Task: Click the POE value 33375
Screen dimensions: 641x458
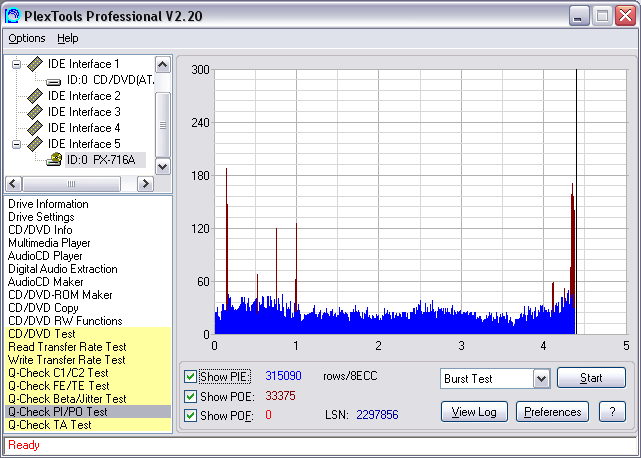Action: click(280, 395)
